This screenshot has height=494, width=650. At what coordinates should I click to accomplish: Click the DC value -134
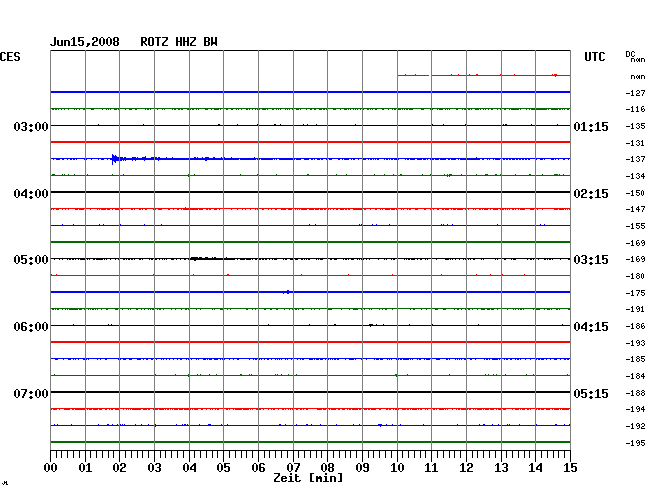click(x=635, y=176)
